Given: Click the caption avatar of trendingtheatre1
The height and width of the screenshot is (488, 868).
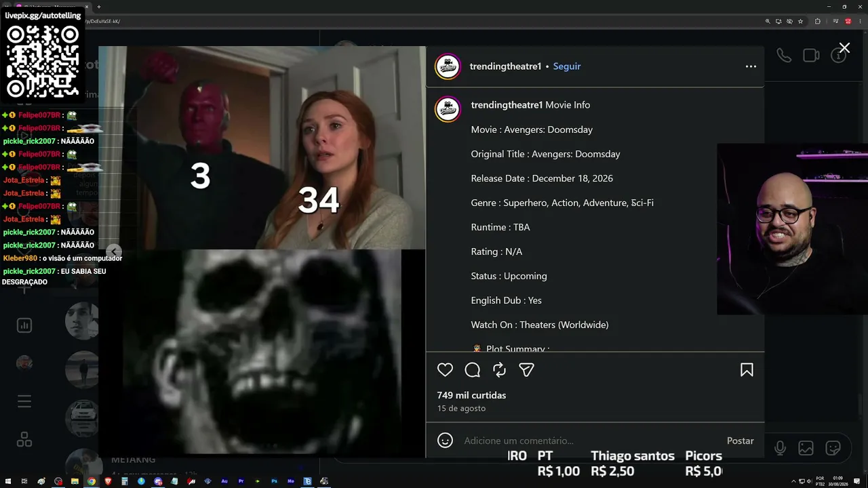Looking at the screenshot, I should (x=448, y=109).
